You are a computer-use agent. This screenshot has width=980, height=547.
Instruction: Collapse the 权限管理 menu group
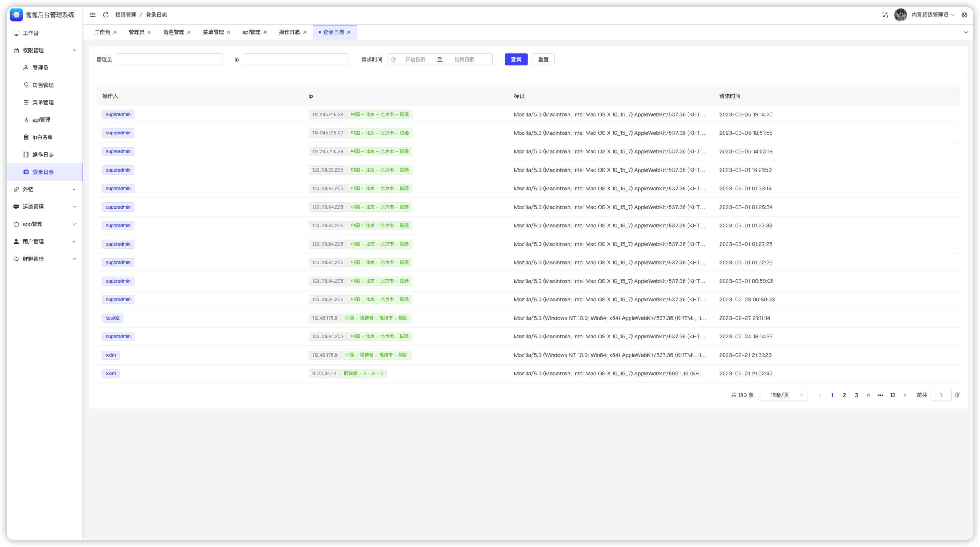click(x=74, y=50)
